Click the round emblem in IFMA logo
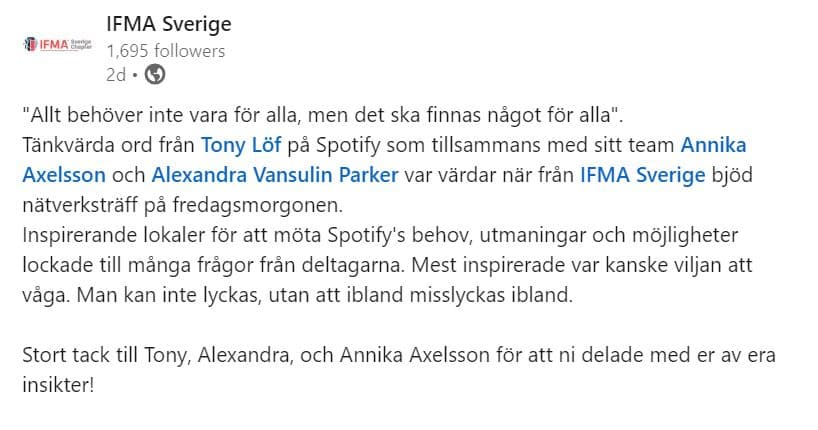This screenshot has width=818, height=430. [31, 44]
